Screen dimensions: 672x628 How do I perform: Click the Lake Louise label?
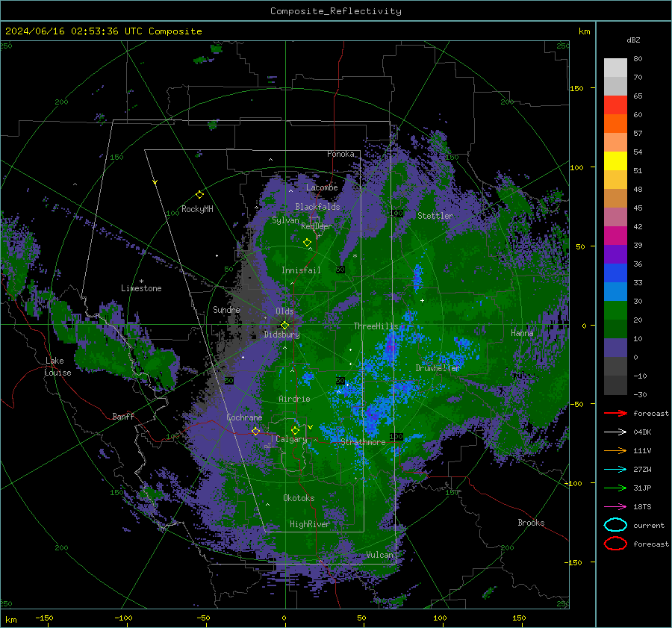click(x=58, y=367)
